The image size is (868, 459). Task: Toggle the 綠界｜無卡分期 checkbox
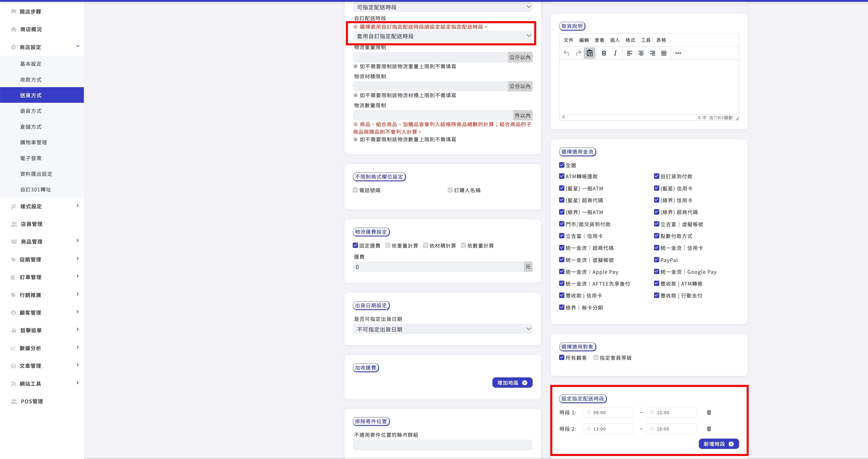tap(562, 307)
